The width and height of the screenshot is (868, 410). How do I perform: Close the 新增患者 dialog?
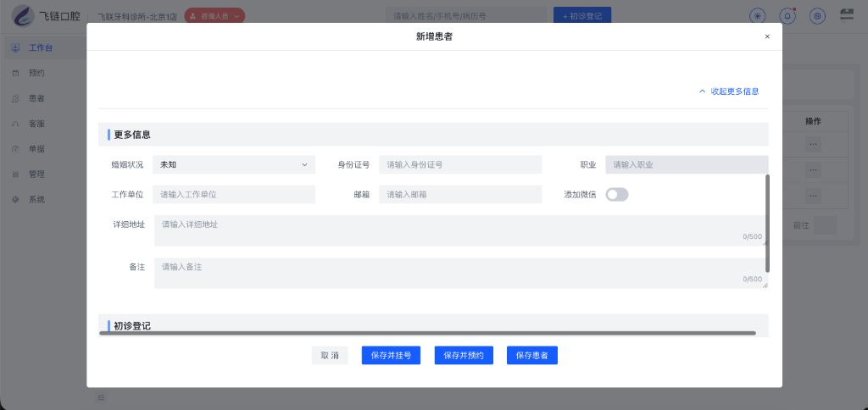[766, 36]
